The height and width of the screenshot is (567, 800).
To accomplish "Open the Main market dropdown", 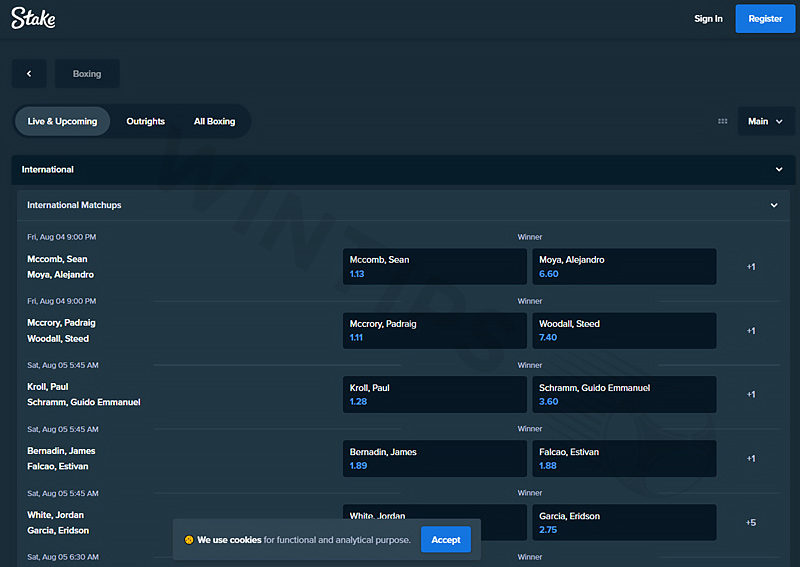I will click(x=766, y=121).
